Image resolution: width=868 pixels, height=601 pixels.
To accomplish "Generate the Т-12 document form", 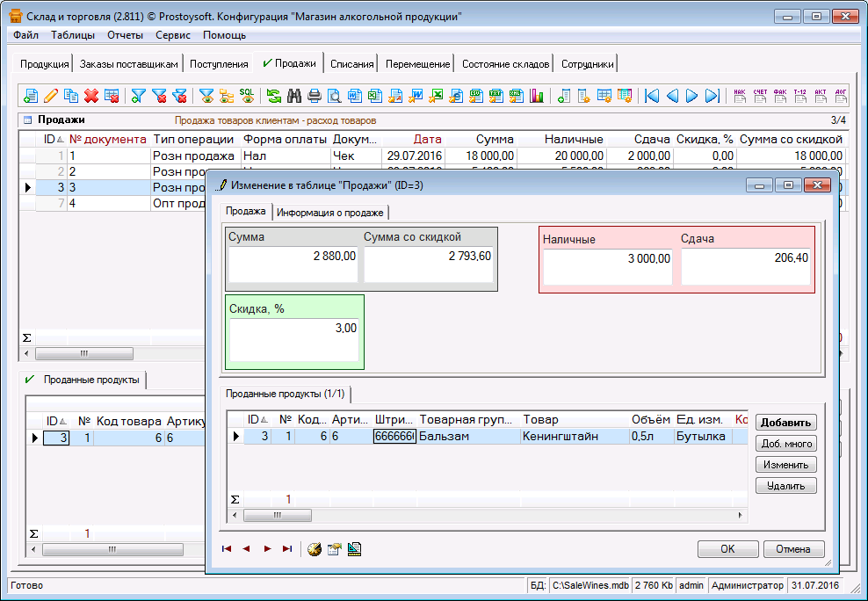I will pos(799,96).
